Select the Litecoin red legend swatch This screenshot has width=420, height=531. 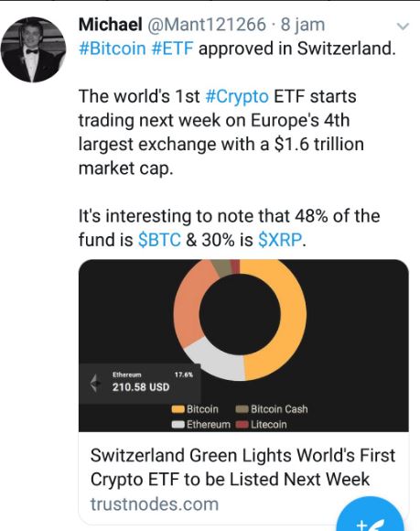point(242,424)
